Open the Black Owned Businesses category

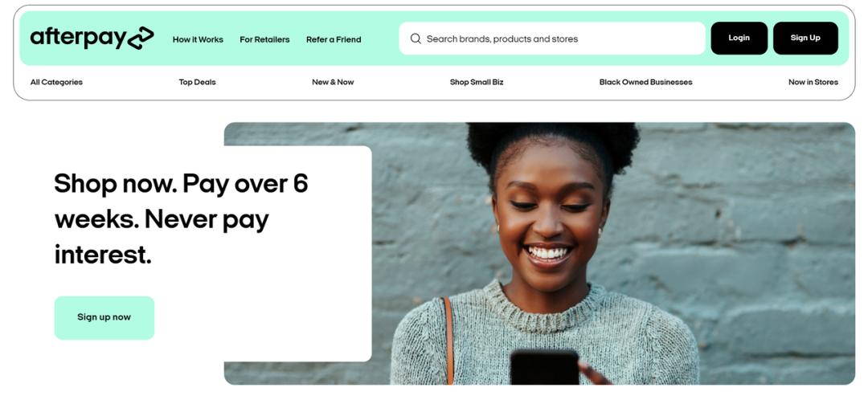pyautogui.click(x=645, y=82)
